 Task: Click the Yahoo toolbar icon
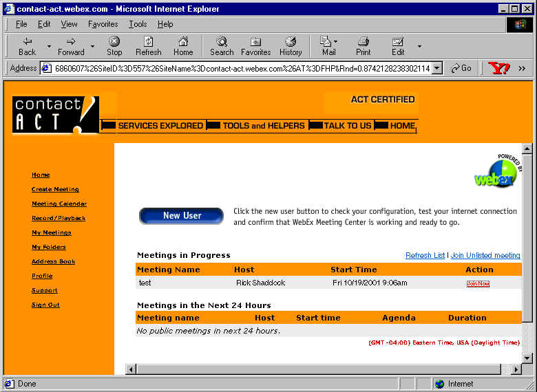498,68
